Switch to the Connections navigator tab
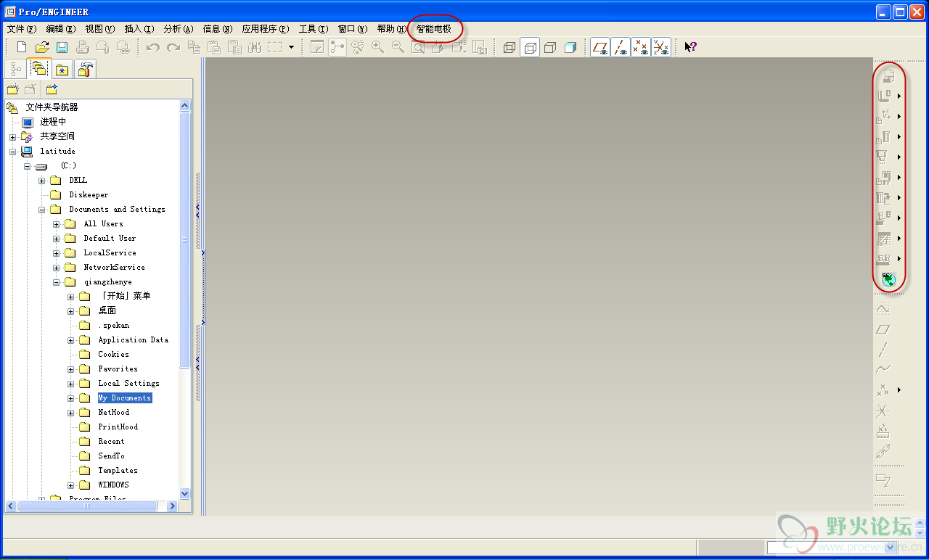Viewport: 929px width, 560px height. (x=86, y=70)
